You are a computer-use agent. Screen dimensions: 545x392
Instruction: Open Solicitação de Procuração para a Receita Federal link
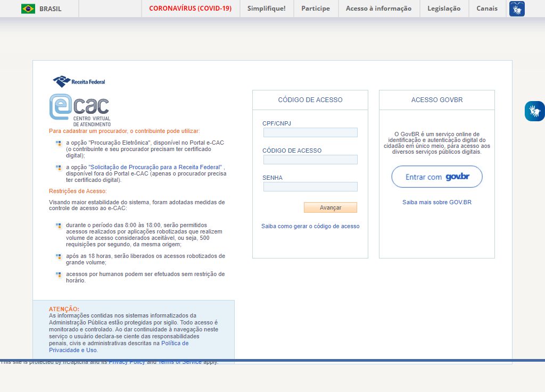pos(155,167)
